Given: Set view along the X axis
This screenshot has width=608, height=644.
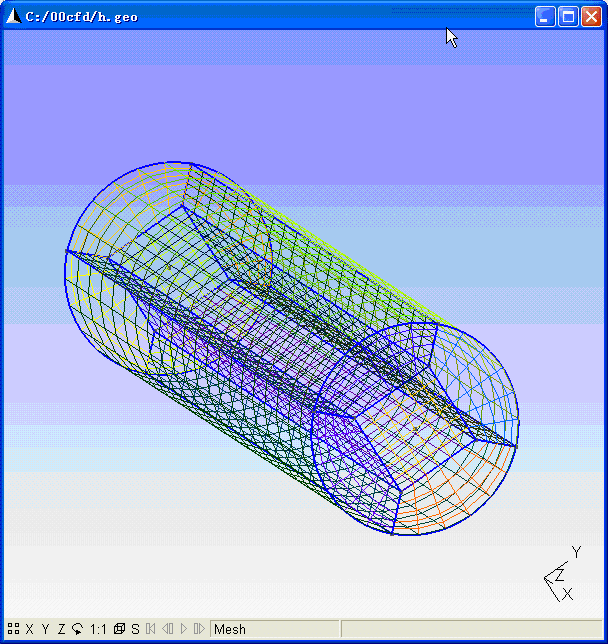Looking at the screenshot, I should 29,629.
